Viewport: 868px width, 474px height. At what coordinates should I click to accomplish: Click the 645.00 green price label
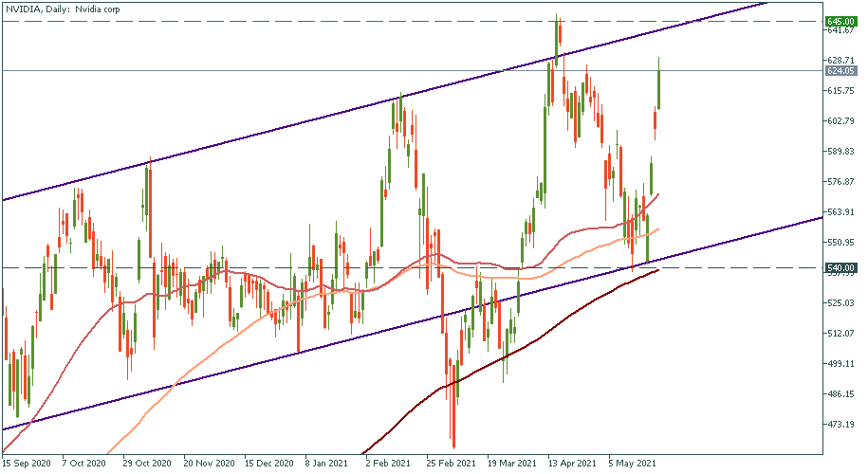(x=838, y=21)
